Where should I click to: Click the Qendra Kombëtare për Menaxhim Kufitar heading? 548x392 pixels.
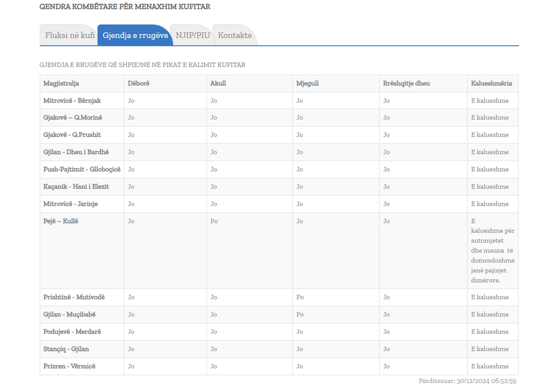(125, 7)
